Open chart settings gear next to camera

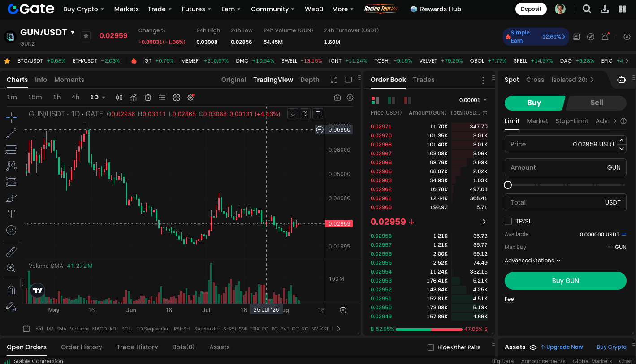(x=350, y=98)
